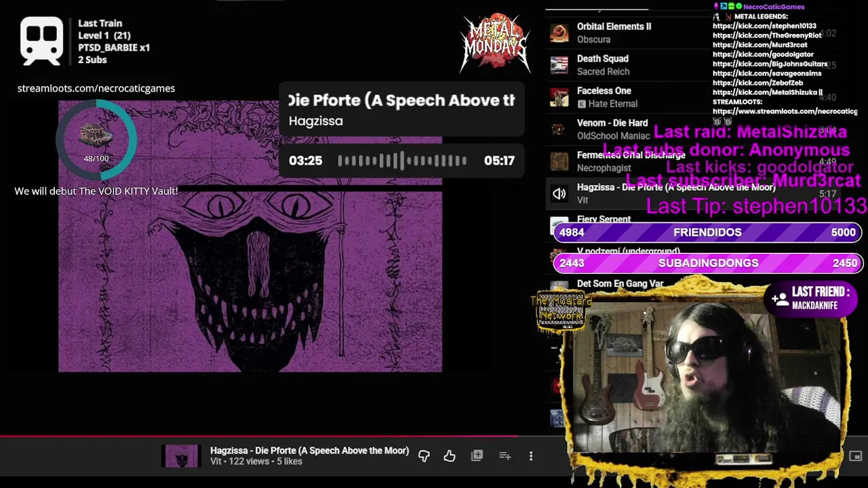This screenshot has height=488, width=868.
Task: Select Fiery Serpent in the queue
Action: pyautogui.click(x=604, y=219)
